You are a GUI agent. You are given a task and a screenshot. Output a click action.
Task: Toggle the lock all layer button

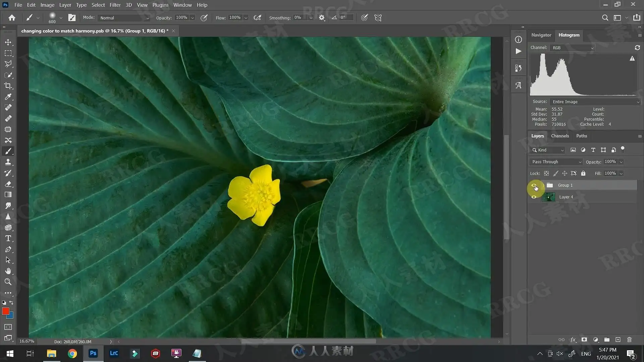(x=583, y=173)
